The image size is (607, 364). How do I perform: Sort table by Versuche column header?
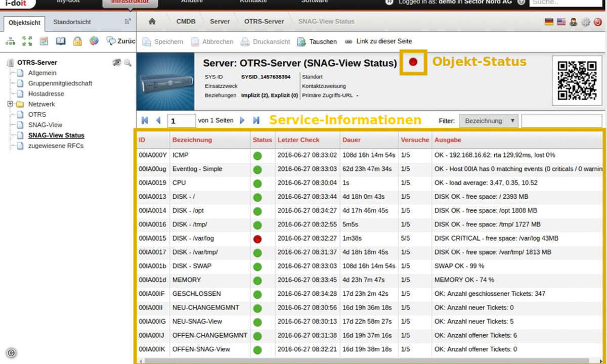tap(415, 140)
